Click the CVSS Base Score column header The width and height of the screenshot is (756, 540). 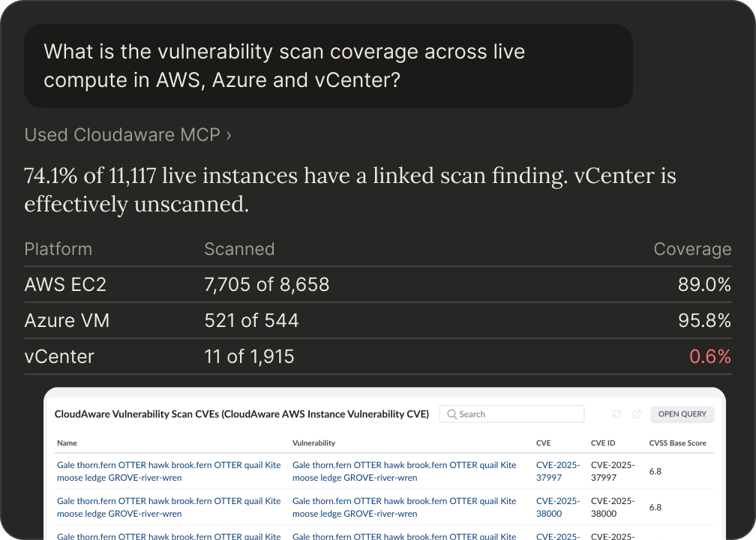(x=677, y=443)
